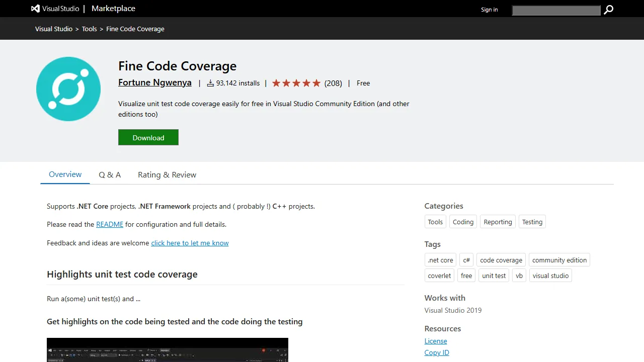Click the search magnifier icon

(608, 10)
